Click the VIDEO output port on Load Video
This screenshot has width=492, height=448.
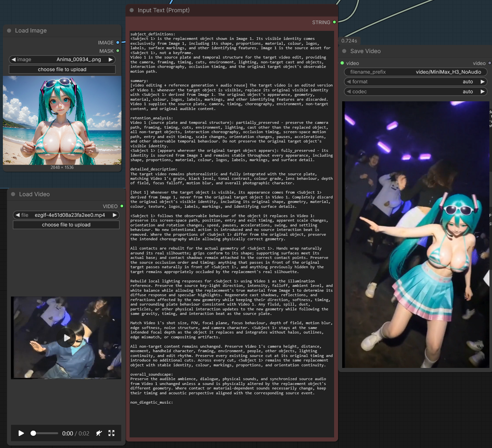(x=122, y=206)
